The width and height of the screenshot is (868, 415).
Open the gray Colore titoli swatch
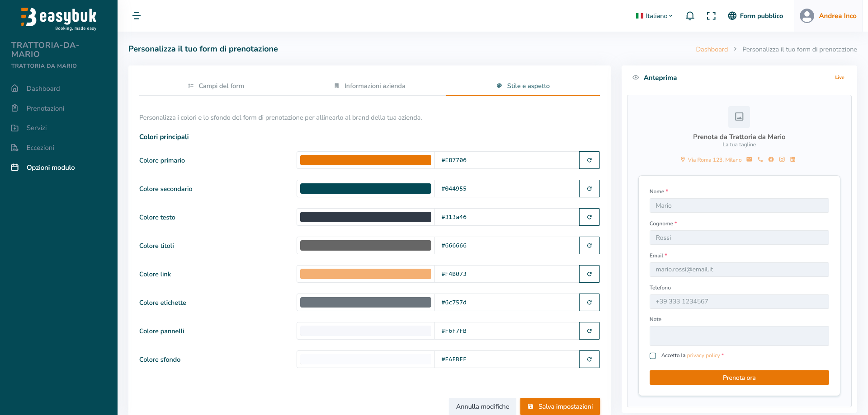366,246
